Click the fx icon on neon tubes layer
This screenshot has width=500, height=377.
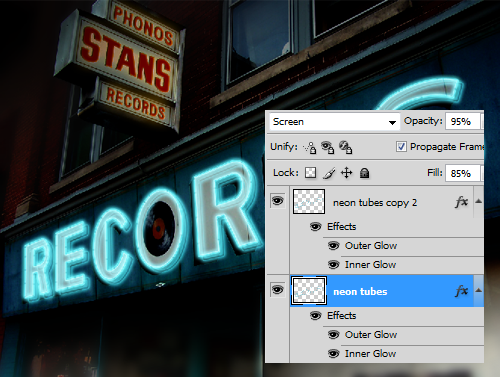pos(462,291)
